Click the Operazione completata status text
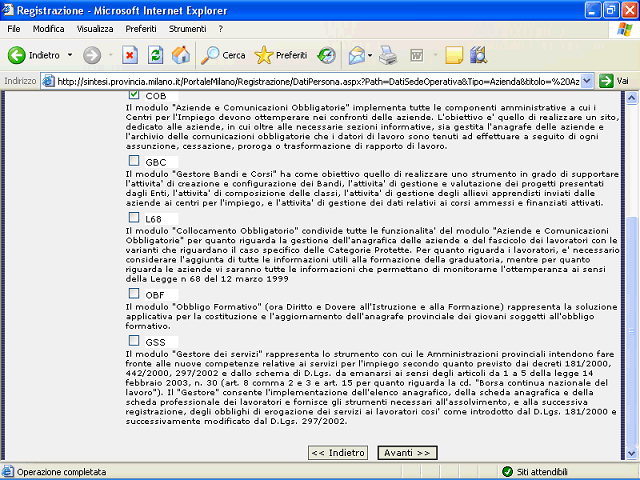The image size is (640, 480). coord(61,472)
